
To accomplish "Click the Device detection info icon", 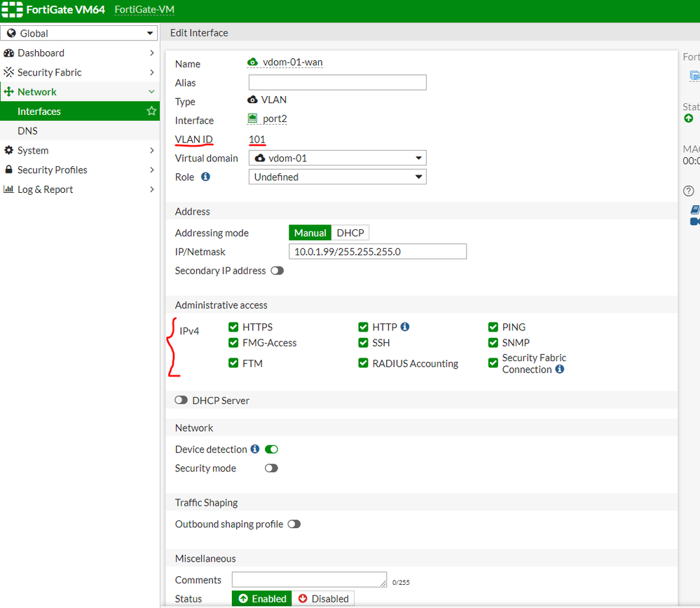I will 255,450.
